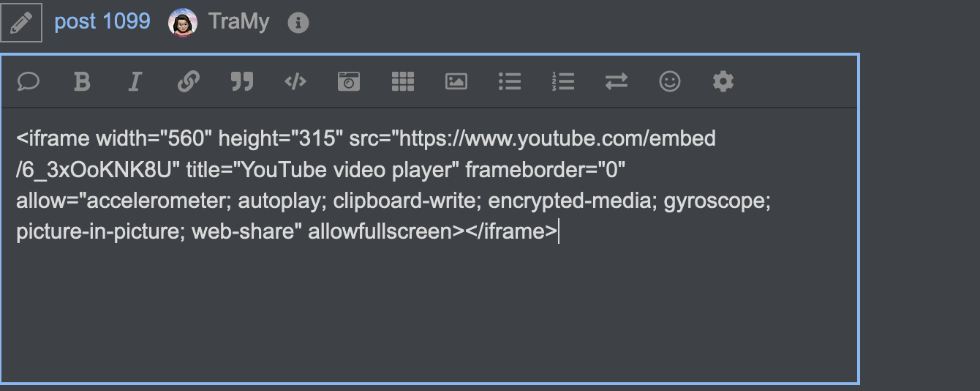This screenshot has height=391, width=980.
Task: Click the pencil edit icon
Action: click(20, 23)
